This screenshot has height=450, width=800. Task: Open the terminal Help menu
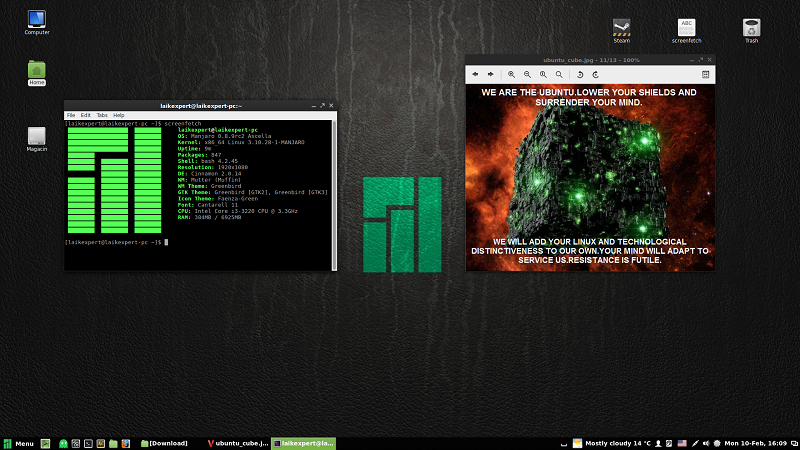coord(118,115)
